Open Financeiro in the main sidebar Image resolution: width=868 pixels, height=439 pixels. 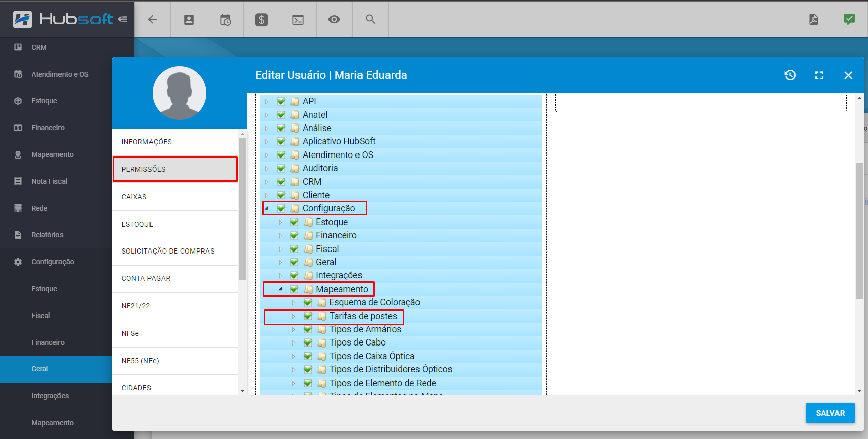(x=48, y=128)
